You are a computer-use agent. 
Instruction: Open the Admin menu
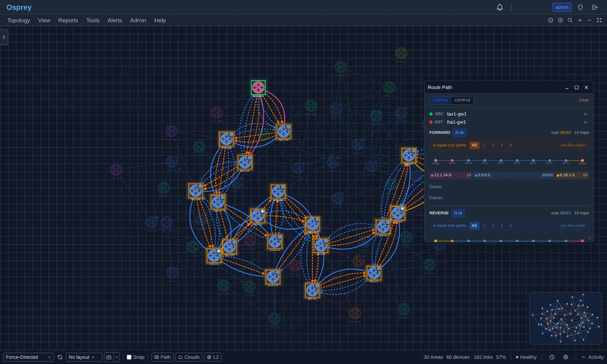point(138,20)
